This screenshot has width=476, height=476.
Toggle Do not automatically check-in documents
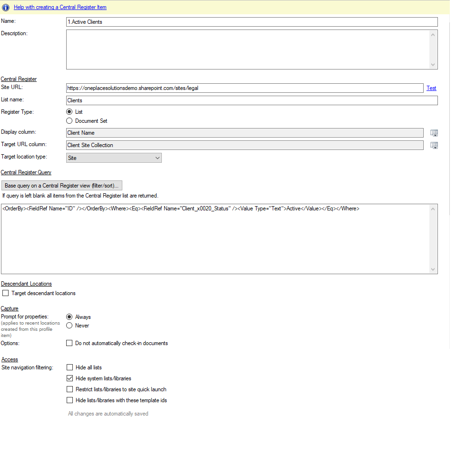(x=69, y=343)
